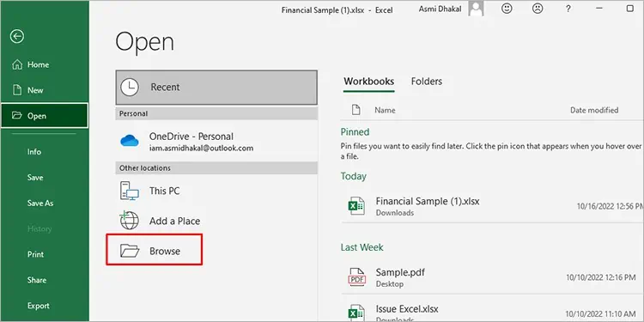Switch to the Workbooks tab
The height and width of the screenshot is (322, 644).
369,82
